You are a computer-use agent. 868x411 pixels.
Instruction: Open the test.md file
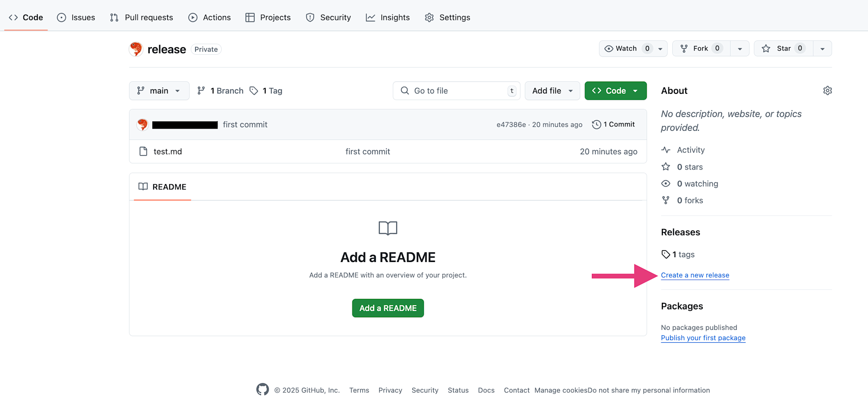pos(168,152)
